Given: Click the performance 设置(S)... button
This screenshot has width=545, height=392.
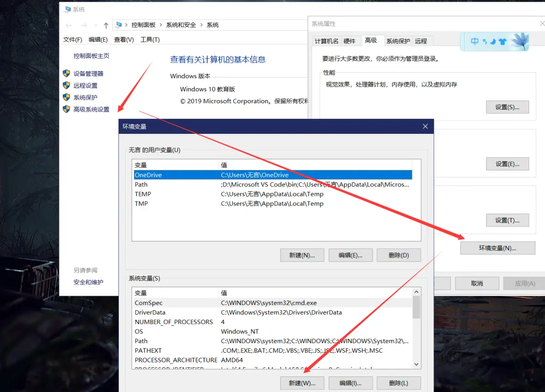Looking at the screenshot, I should [x=507, y=107].
